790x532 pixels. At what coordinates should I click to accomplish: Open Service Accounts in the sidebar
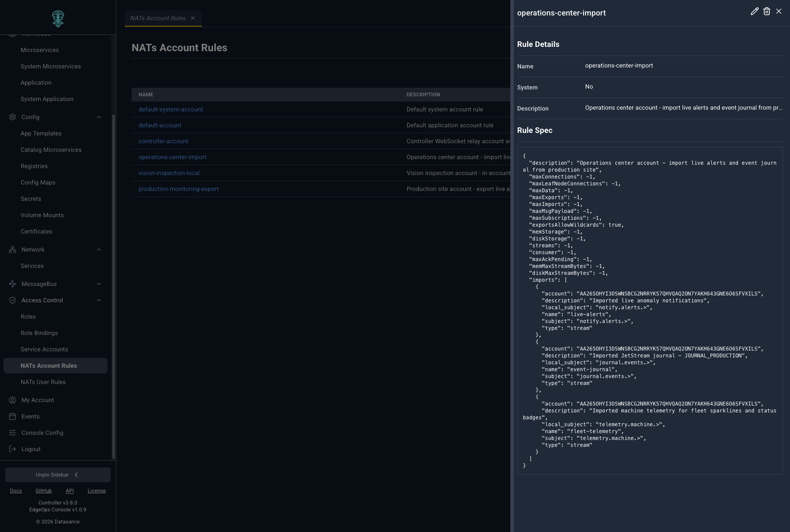[44, 349]
